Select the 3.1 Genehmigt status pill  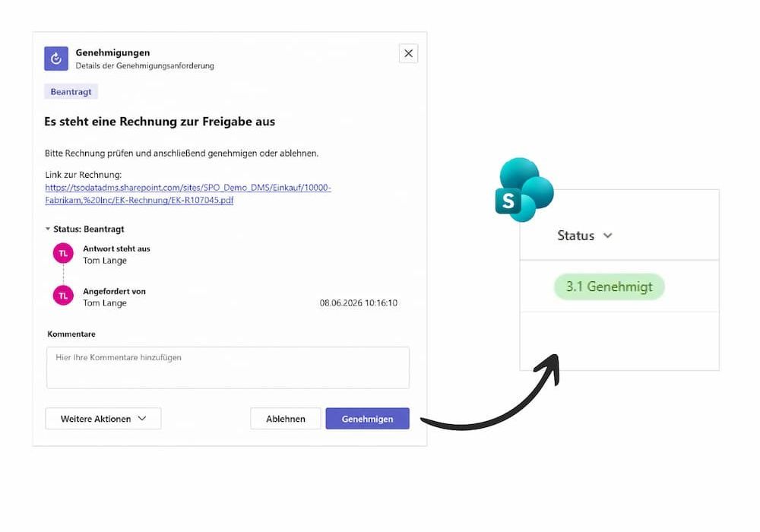610,287
